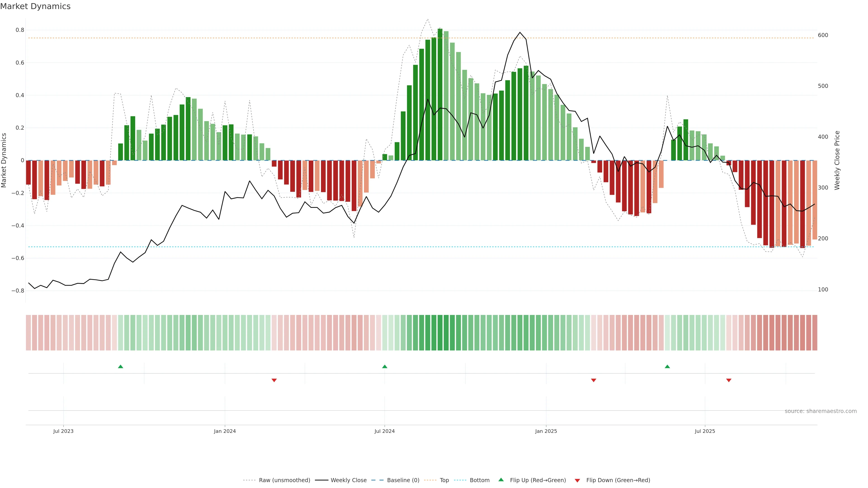This screenshot has width=868, height=488.
Task: Toggle the Baseline (0) legend entry
Action: click(x=403, y=480)
